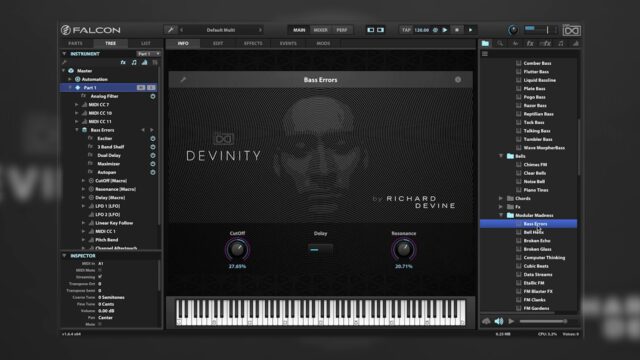
Task: Open the music note event tab in browser
Action: coord(561,43)
